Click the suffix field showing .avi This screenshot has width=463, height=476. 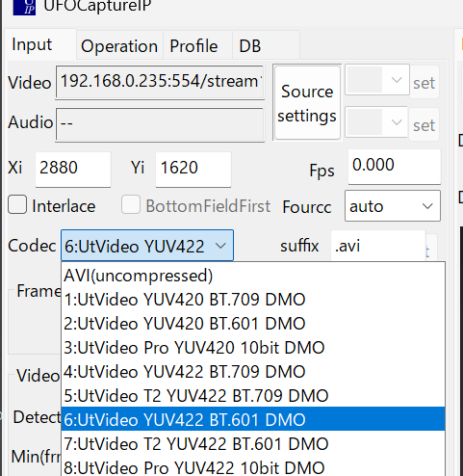378,246
